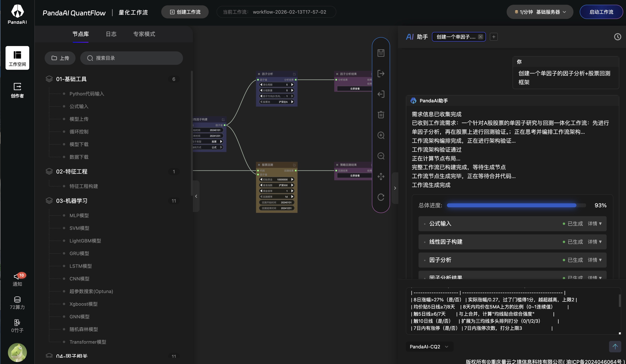Select the Transformer模型 node in library
The image size is (626, 364).
point(88,342)
